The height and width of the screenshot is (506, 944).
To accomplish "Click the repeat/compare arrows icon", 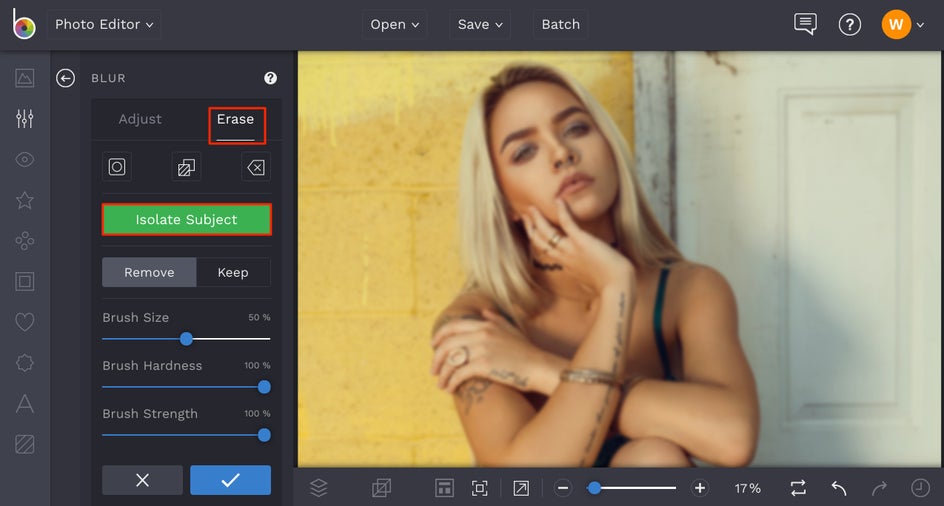I will 798,488.
